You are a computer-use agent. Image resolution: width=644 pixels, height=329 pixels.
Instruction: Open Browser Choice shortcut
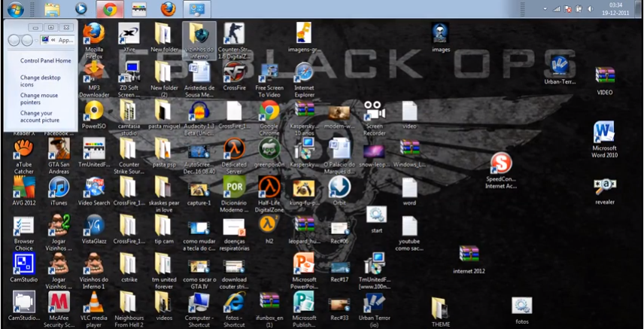[x=24, y=233]
